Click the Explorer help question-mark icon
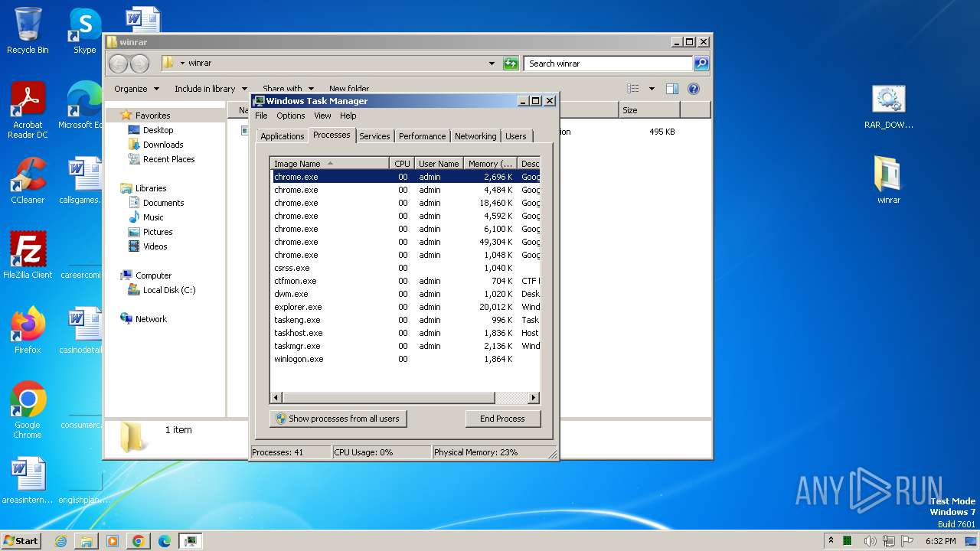This screenshot has height=551, width=980. pyautogui.click(x=694, y=89)
